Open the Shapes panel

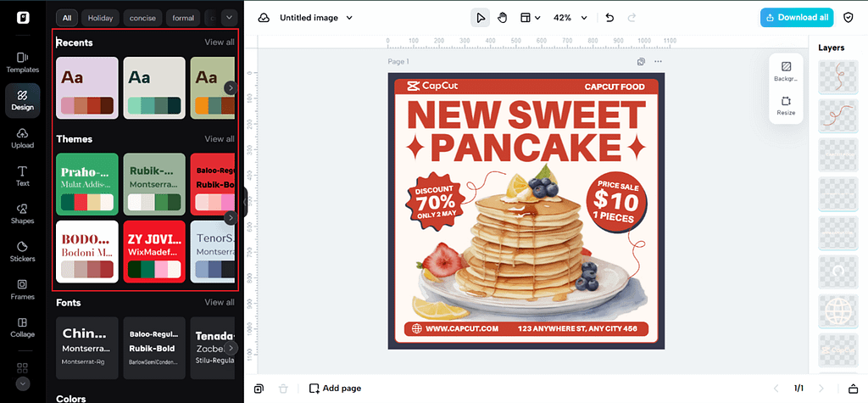coord(22,213)
